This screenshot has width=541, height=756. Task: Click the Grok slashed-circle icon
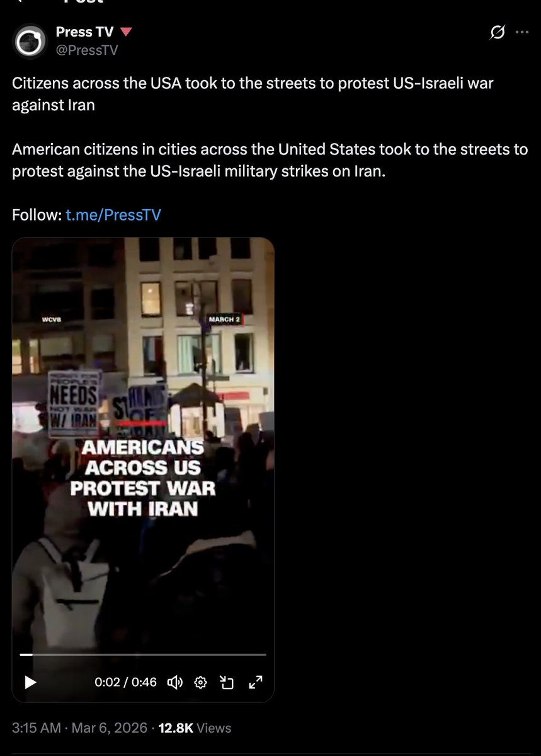coord(498,33)
